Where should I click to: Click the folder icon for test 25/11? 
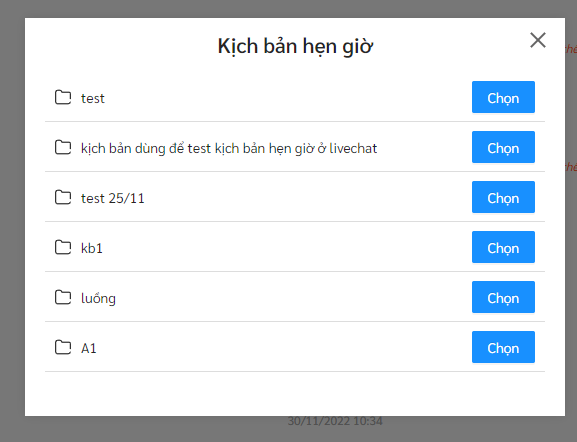point(63,198)
